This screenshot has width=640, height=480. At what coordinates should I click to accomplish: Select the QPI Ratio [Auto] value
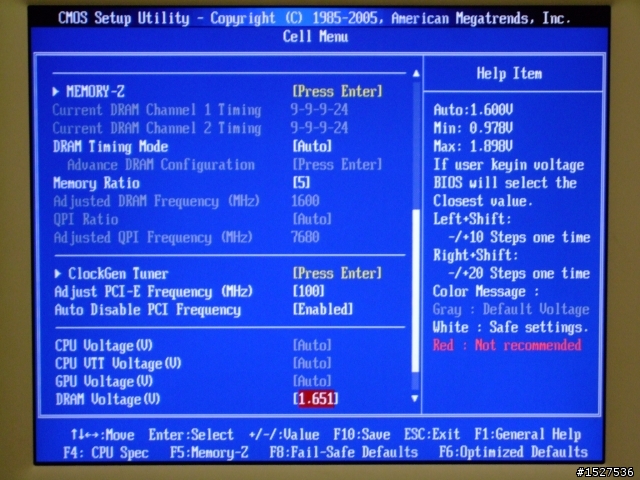312,219
